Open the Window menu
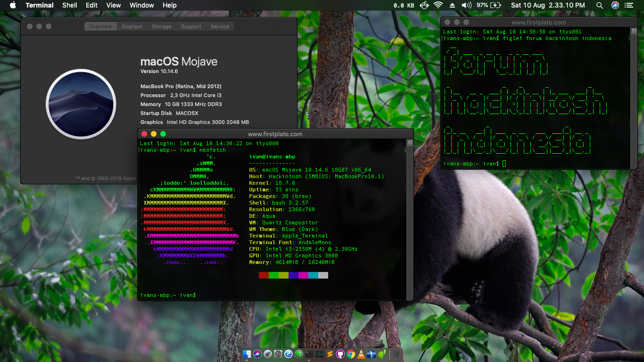 click(x=141, y=5)
